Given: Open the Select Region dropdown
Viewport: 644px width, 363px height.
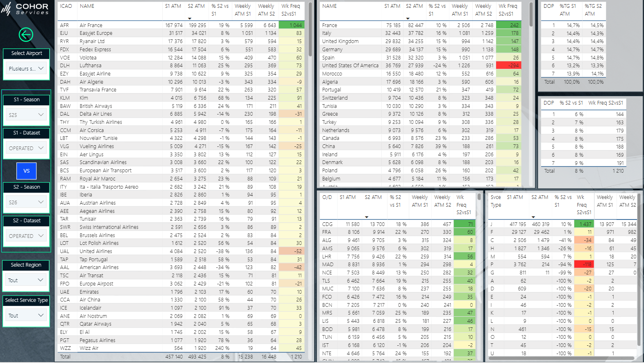Looking at the screenshot, I should tap(26, 280).
